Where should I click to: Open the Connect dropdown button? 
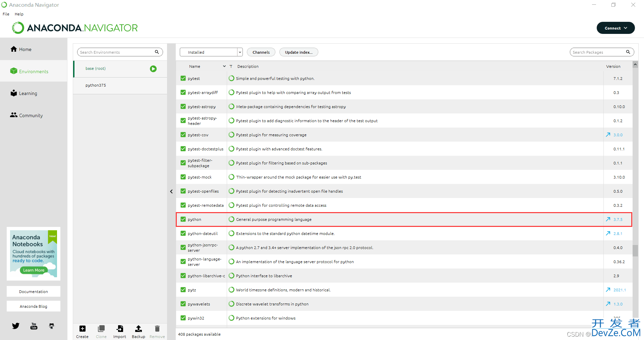coord(615,28)
